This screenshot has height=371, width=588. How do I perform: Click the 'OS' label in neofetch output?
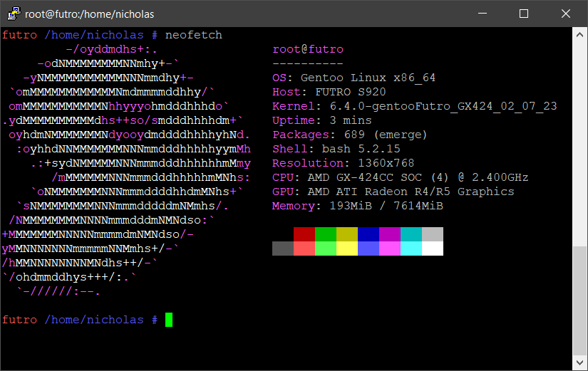[x=279, y=78]
